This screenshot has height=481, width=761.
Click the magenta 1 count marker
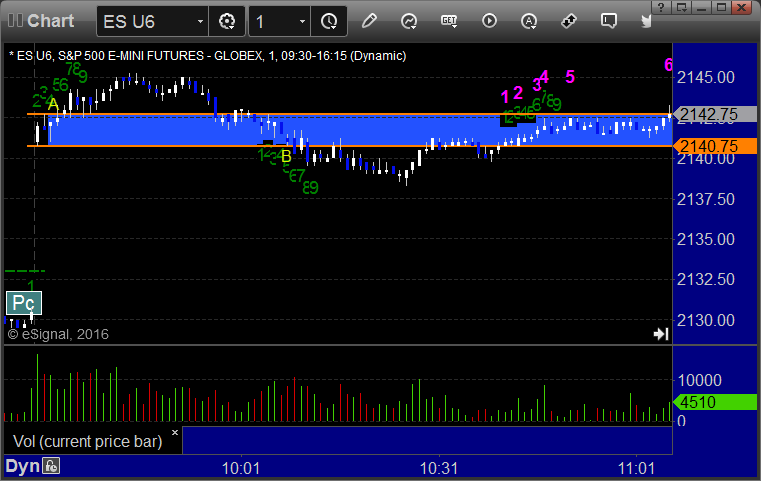[505, 97]
